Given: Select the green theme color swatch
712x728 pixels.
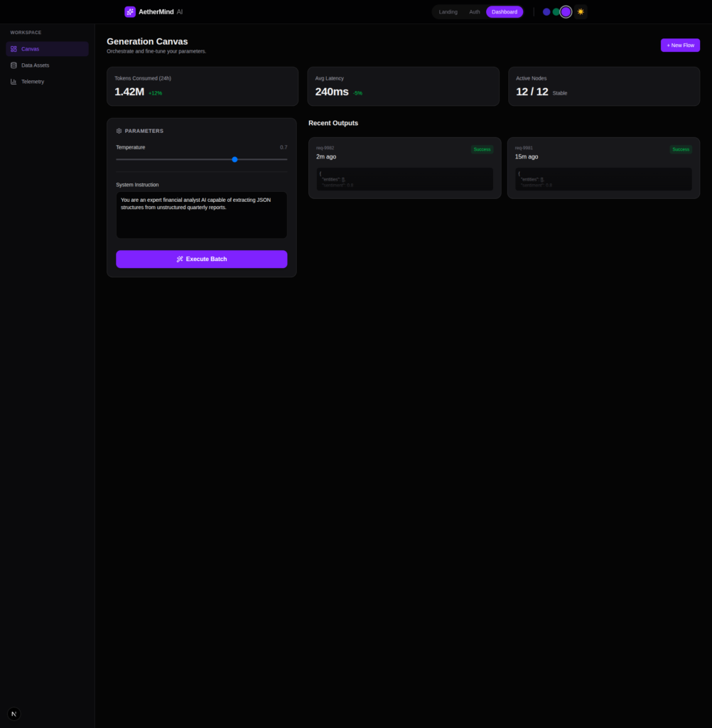Looking at the screenshot, I should [x=556, y=11].
